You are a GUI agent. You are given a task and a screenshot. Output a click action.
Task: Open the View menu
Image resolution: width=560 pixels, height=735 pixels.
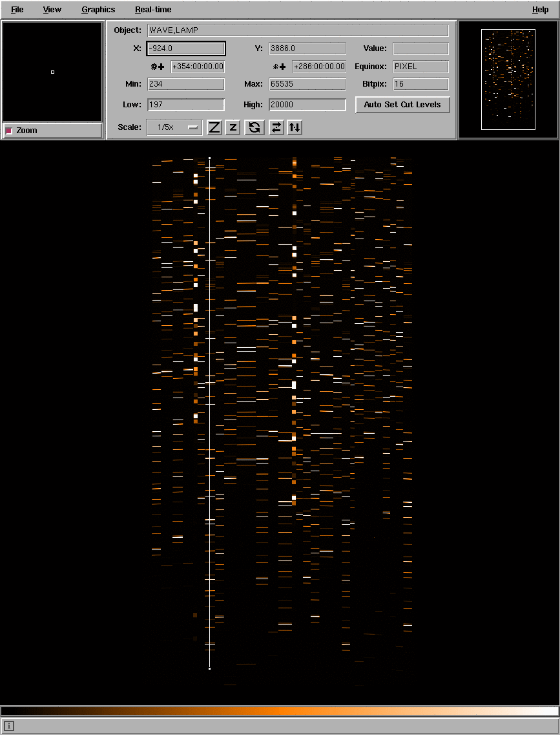click(52, 10)
